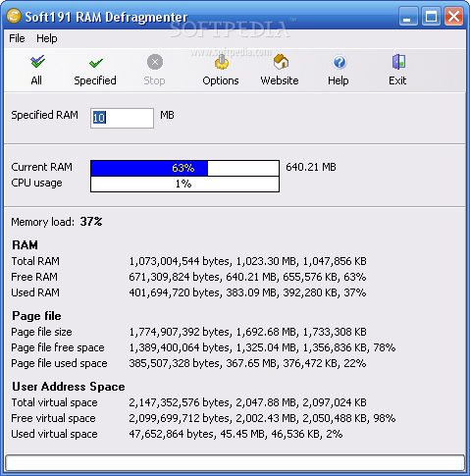Click the 640.21 MB free RAM value

tap(311, 167)
